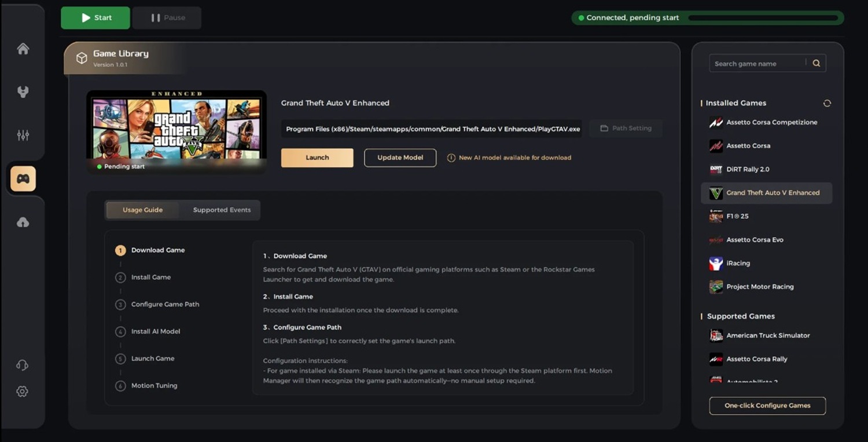Switch to the Supported Events tab
The width and height of the screenshot is (868, 442).
(222, 210)
